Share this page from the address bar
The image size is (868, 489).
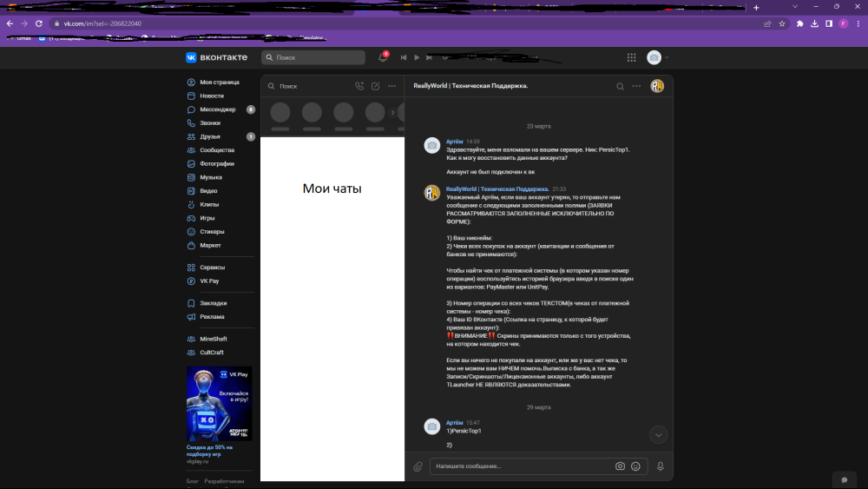point(767,23)
